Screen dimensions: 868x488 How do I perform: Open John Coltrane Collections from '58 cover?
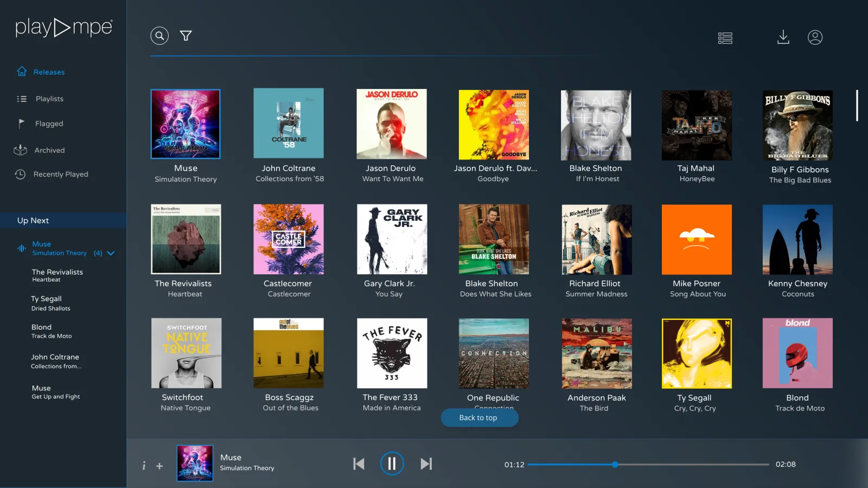tap(289, 124)
